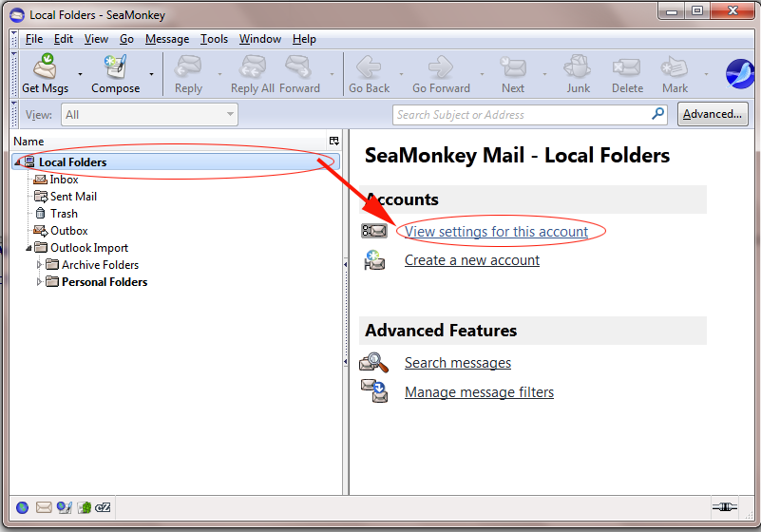761x532 pixels.
Task: Click the Junk toolbar icon
Action: tap(578, 66)
